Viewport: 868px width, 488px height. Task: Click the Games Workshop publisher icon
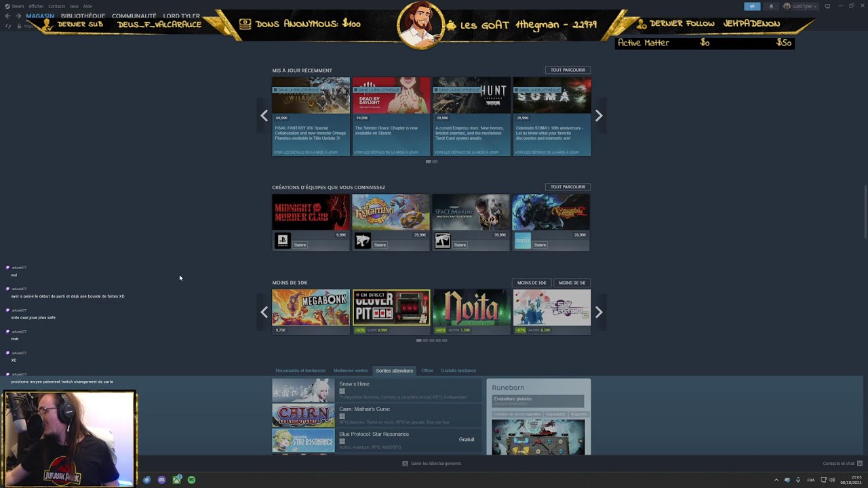[443, 241]
